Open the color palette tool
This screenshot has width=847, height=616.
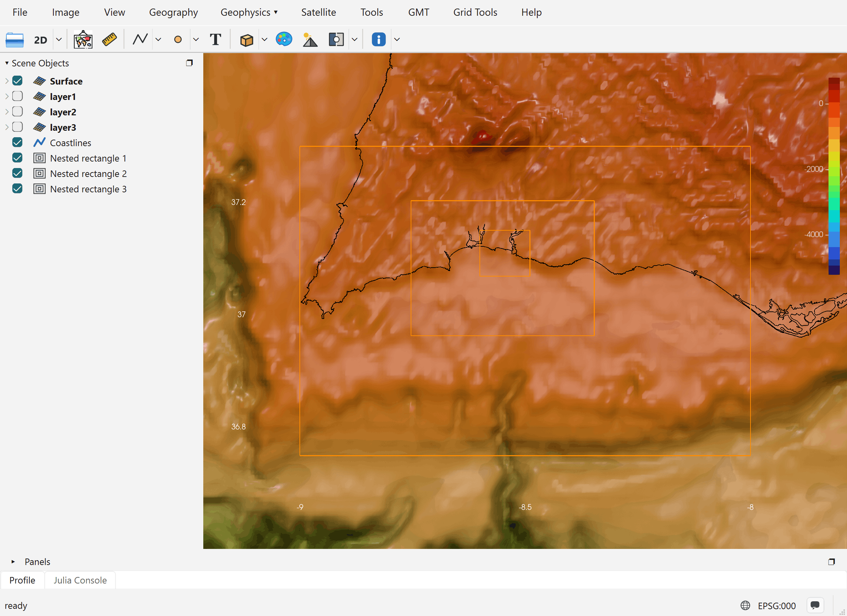point(284,39)
